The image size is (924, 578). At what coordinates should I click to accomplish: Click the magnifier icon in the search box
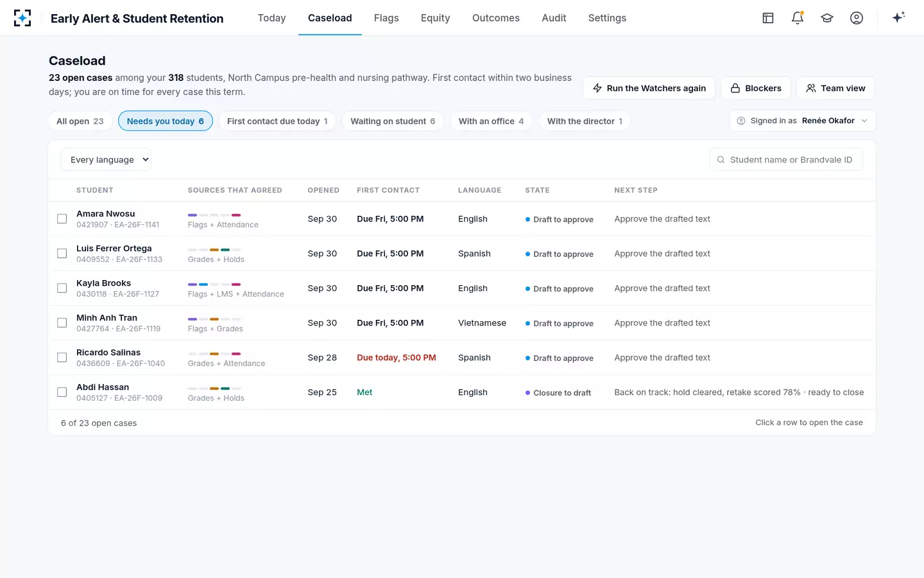click(x=721, y=160)
